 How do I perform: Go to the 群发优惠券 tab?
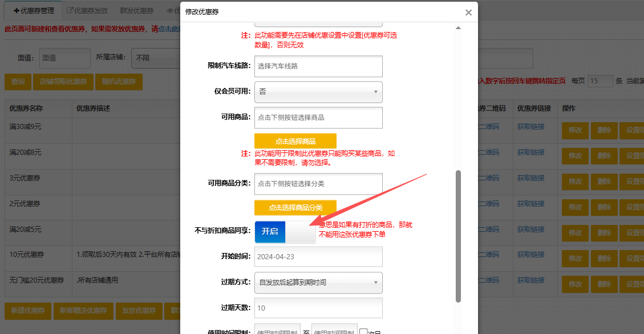pyautogui.click(x=136, y=11)
